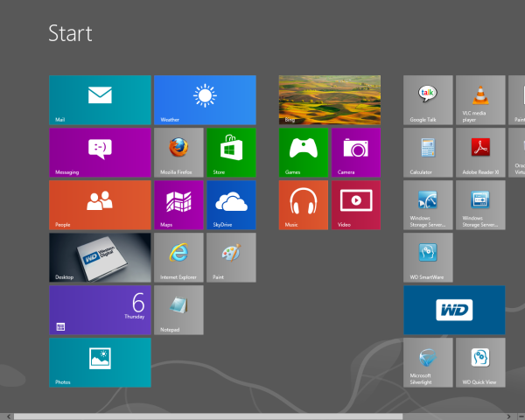
Task: Open the Photos tile
Action: click(100, 363)
